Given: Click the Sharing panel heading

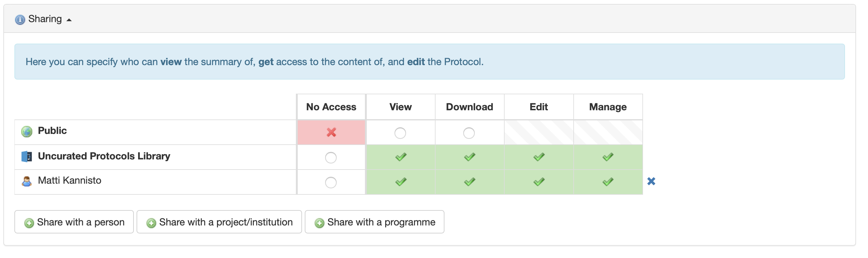Looking at the screenshot, I should (x=45, y=19).
